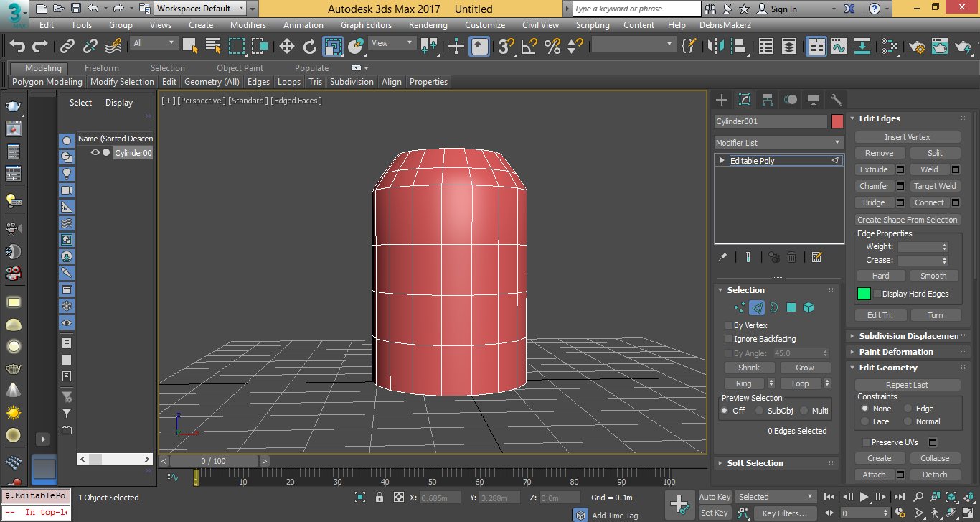The height and width of the screenshot is (522, 980).
Task: Click the Auto Key button
Action: click(x=715, y=497)
